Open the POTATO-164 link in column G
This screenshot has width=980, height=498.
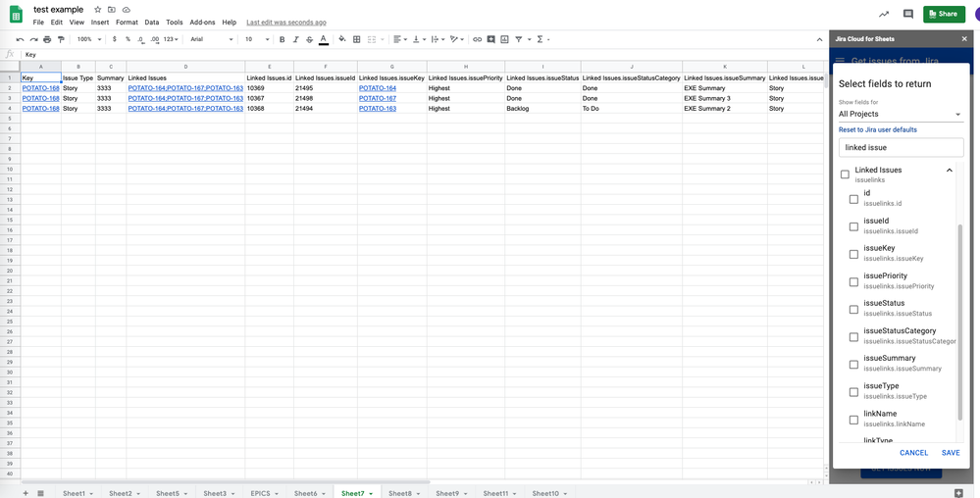(x=378, y=88)
